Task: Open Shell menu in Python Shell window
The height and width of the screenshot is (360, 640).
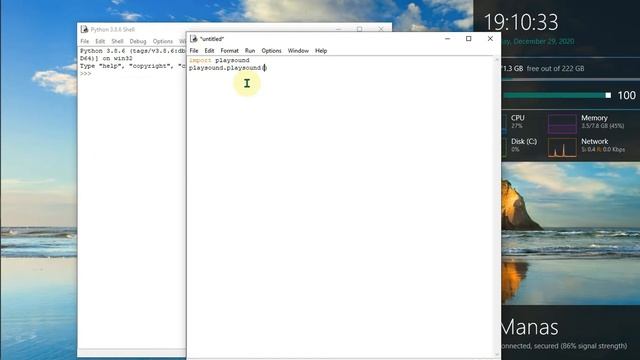Action: point(117,41)
